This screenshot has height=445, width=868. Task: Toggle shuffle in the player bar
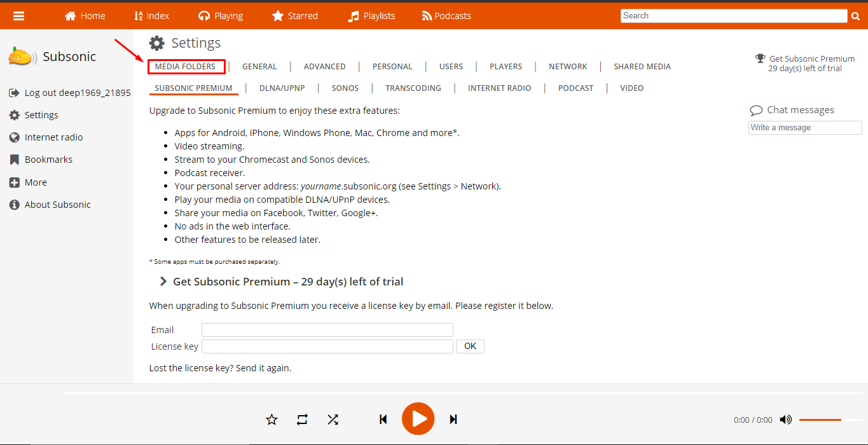pyautogui.click(x=333, y=420)
